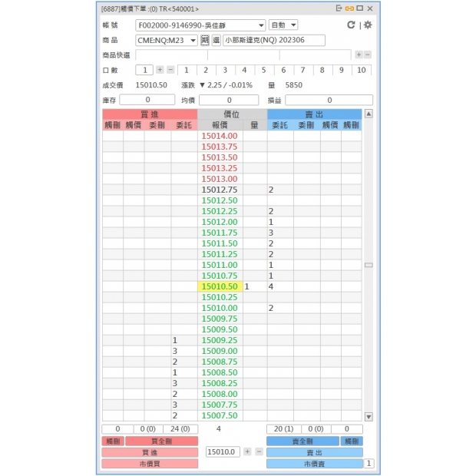Toggle the 選 options button
476x476 pixels.
(x=217, y=40)
